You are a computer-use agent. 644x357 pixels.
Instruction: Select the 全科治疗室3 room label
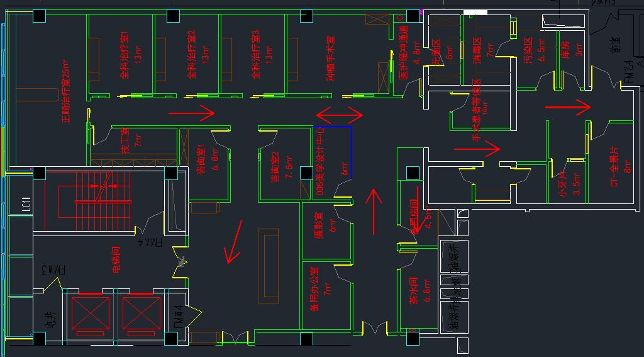[256, 55]
